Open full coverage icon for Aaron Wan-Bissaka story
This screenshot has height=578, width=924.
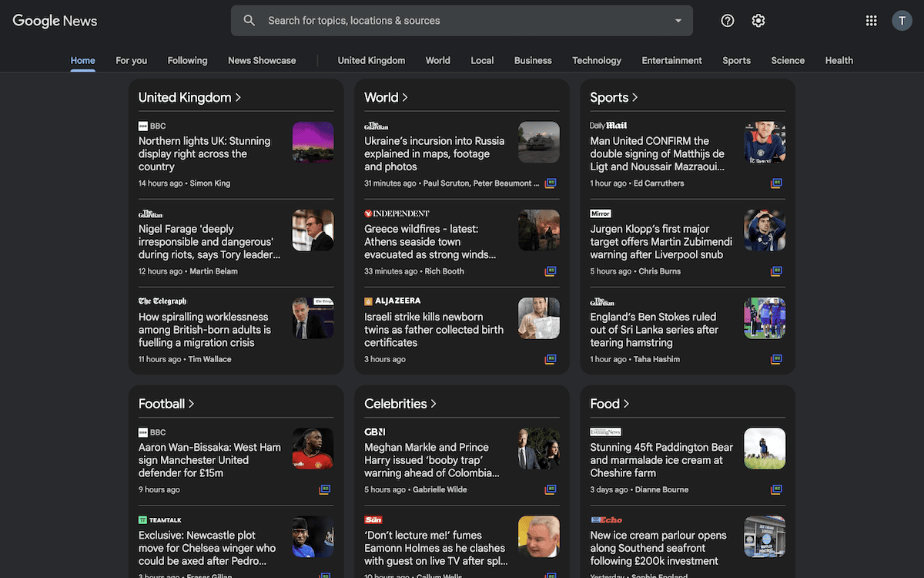point(325,489)
